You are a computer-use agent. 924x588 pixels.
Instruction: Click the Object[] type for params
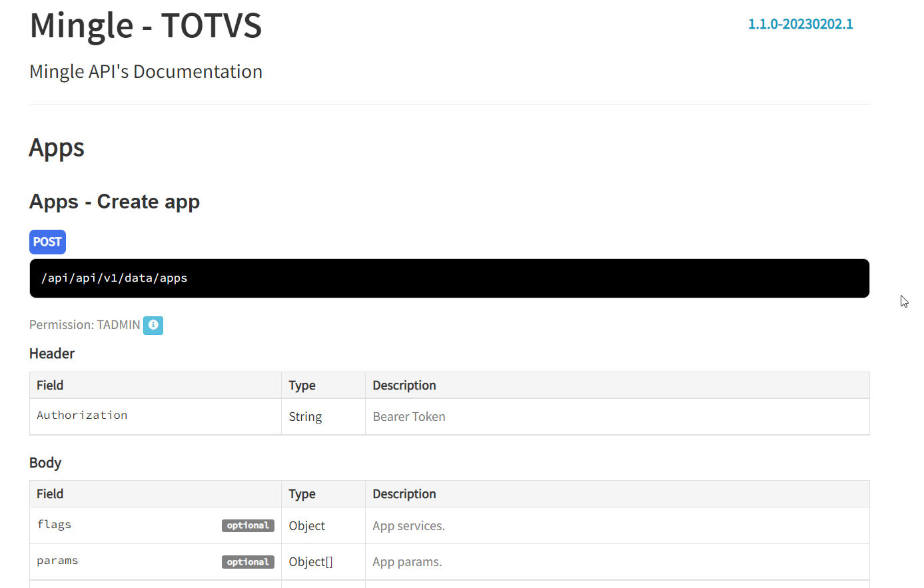[310, 562]
